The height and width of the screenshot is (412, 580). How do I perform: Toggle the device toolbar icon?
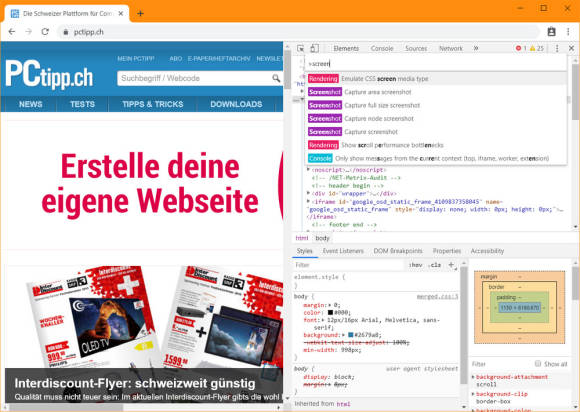click(314, 48)
